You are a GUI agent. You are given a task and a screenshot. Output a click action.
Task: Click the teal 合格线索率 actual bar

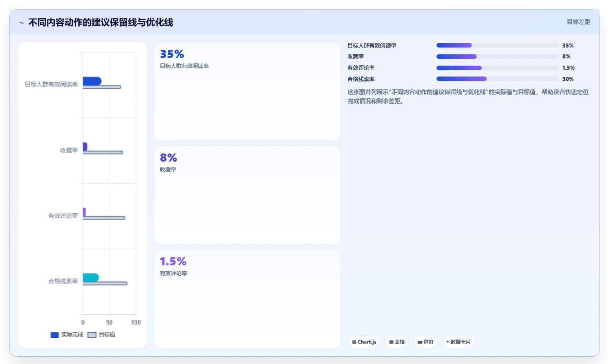(x=91, y=278)
